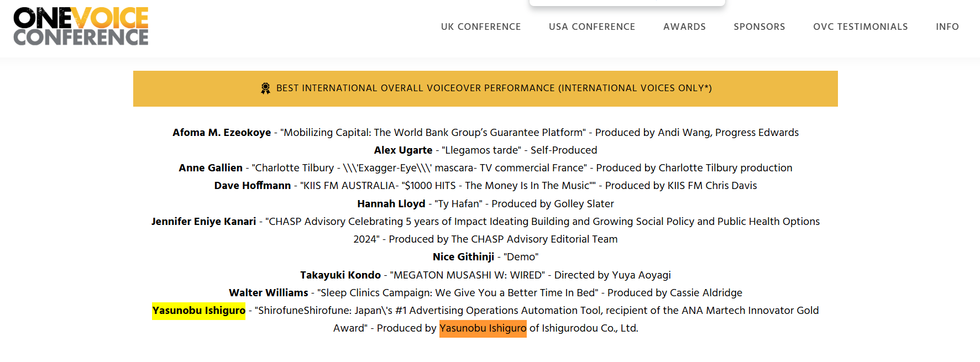Click the Best International Overall Voiceover Performance heading
Screen dimensions: 980x362
tap(494, 88)
